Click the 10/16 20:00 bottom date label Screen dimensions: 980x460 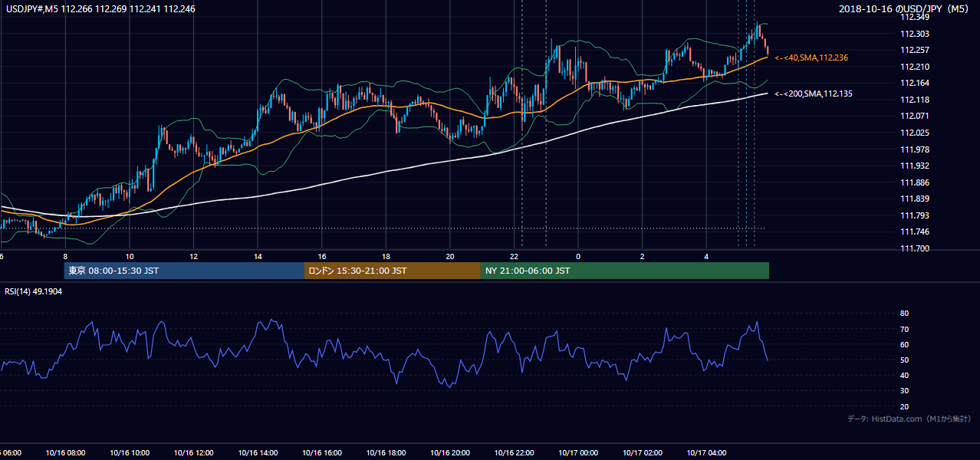click(450, 452)
